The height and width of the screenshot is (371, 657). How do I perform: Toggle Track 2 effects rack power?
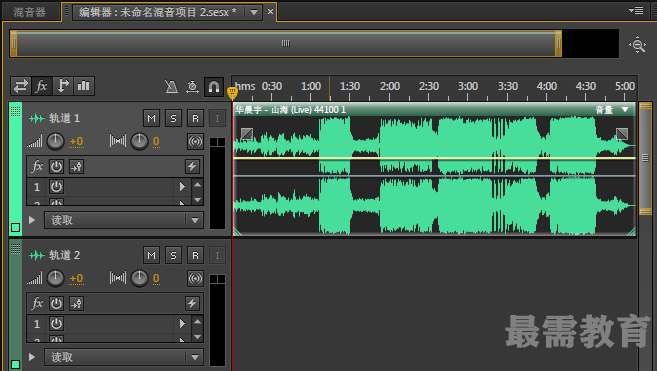coord(56,304)
